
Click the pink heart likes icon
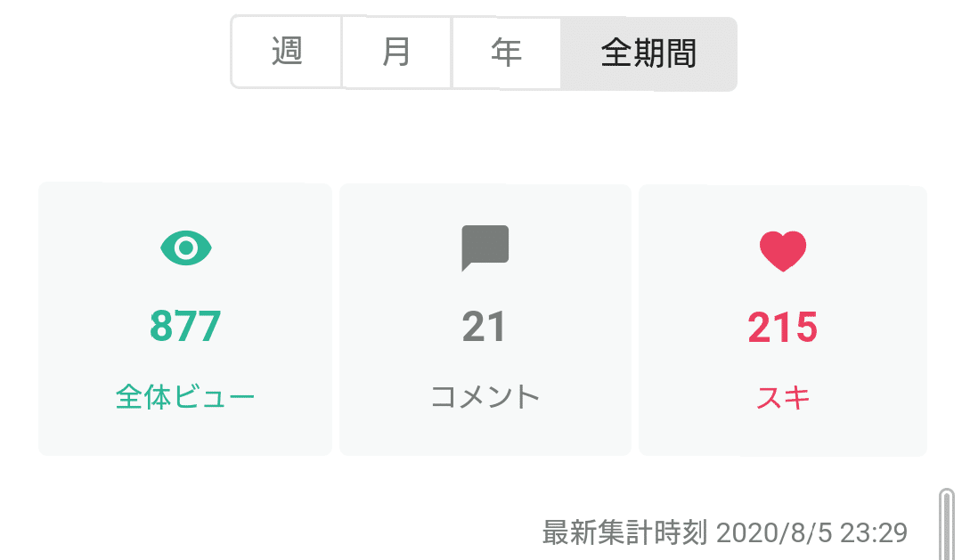click(x=783, y=251)
